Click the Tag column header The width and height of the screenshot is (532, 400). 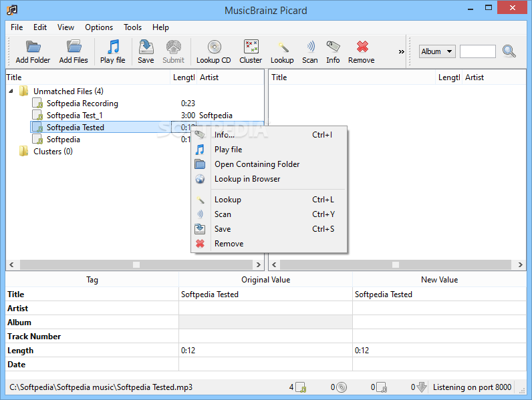92,280
